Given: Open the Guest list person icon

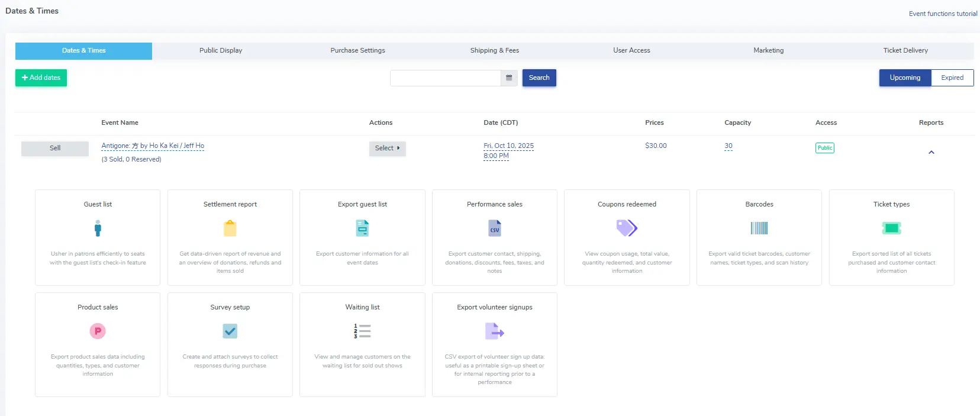Looking at the screenshot, I should click(x=98, y=228).
